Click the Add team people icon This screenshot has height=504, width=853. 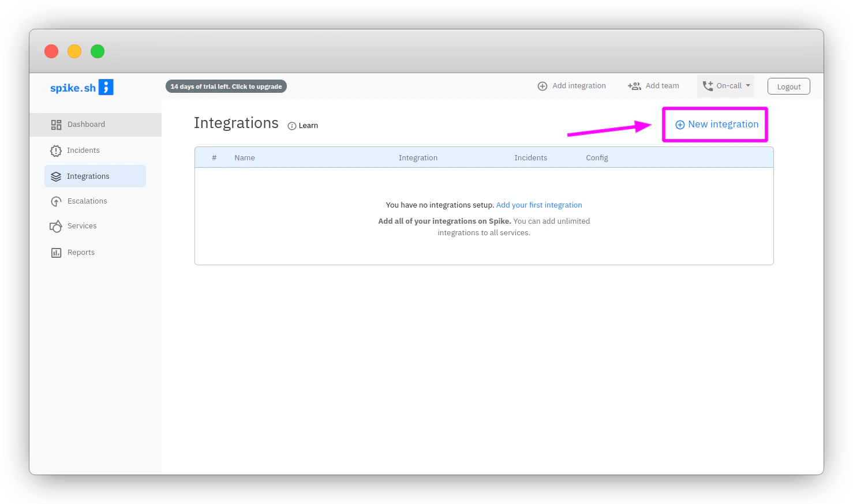click(634, 85)
